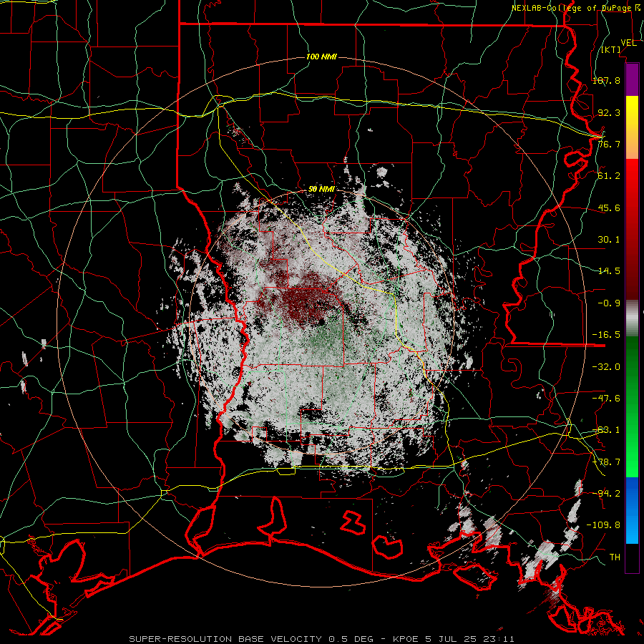Select the [KT] units label
The width and height of the screenshot is (644, 644).
click(x=611, y=49)
